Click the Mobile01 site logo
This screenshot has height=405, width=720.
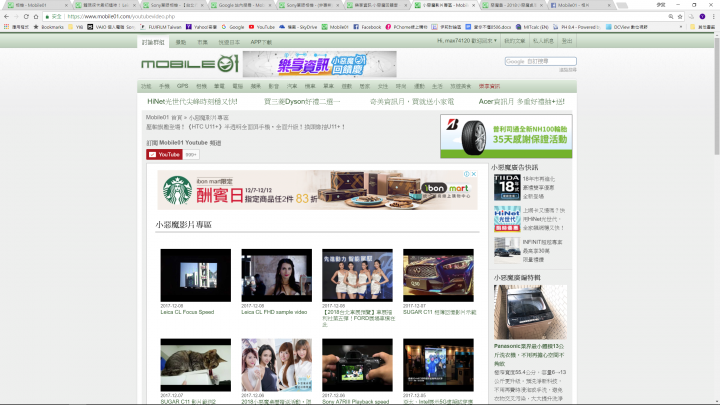tap(190, 64)
